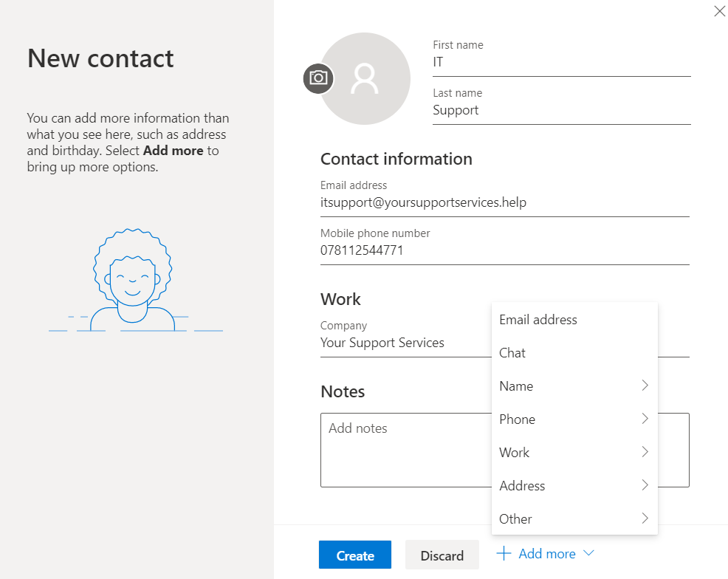Click into the Last name field
728x579 pixels.
point(561,111)
